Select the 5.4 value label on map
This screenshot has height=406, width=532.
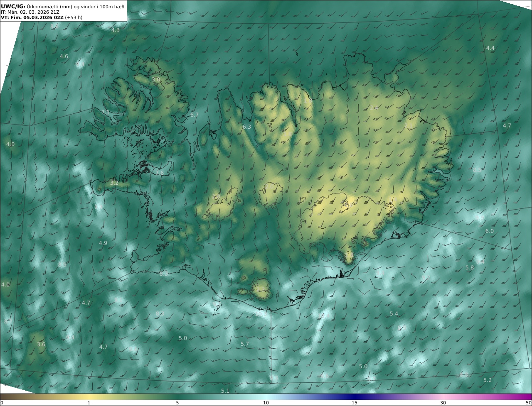click(394, 314)
